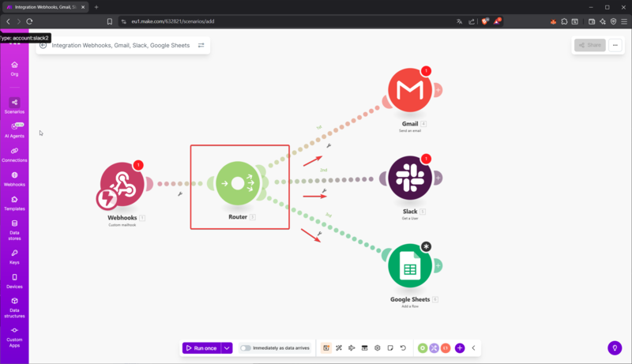Go to Data stores in sidebar
This screenshot has width=632, height=364.
pos(14,229)
